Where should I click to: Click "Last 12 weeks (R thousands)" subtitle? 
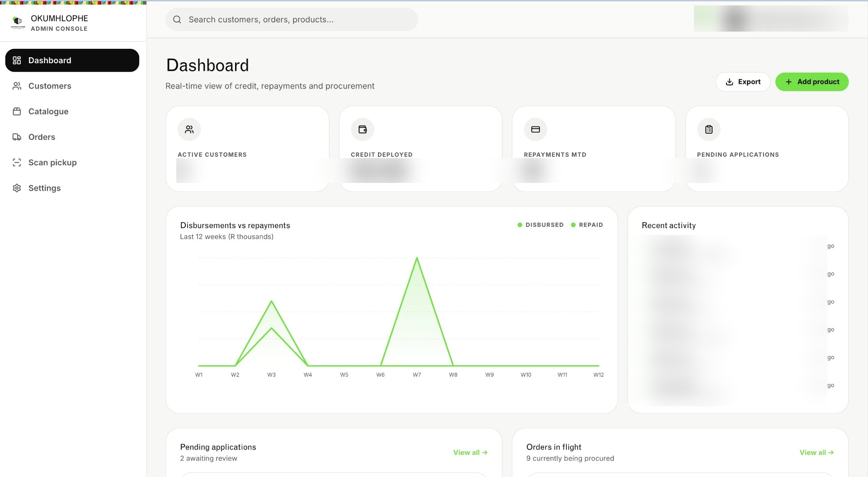pyautogui.click(x=226, y=237)
